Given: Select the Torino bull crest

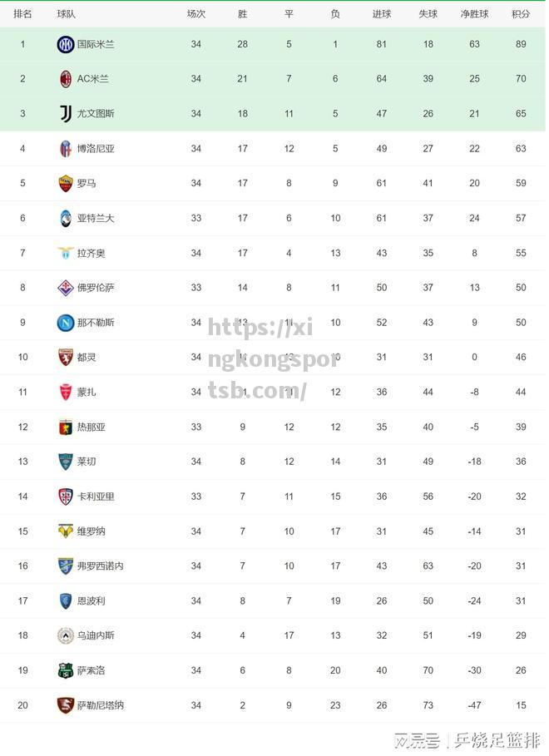Looking at the screenshot, I should point(66,358).
